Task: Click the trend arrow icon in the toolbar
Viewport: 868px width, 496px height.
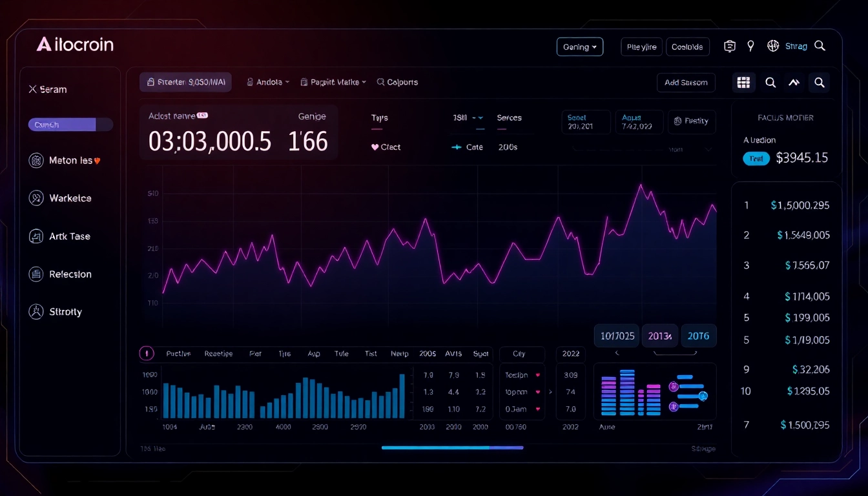Action: point(794,82)
